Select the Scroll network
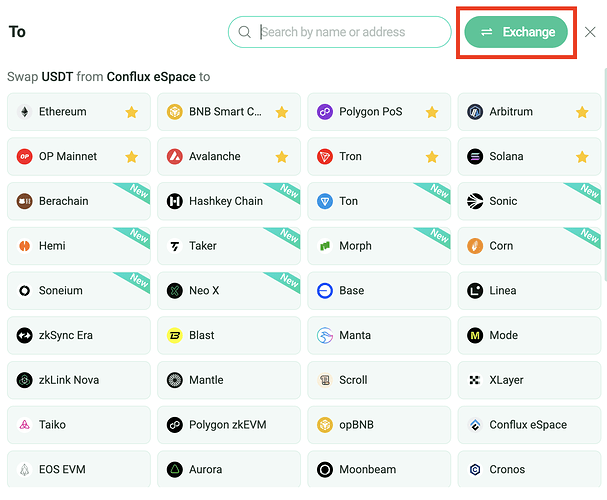Viewport: 607px width, 500px height. pyautogui.click(x=379, y=380)
